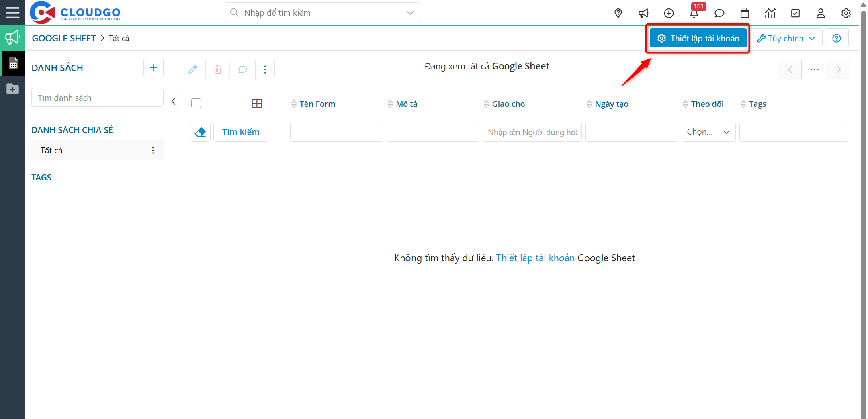868x419 pixels.
Task: Open the plus circle create icon
Action: point(669,13)
